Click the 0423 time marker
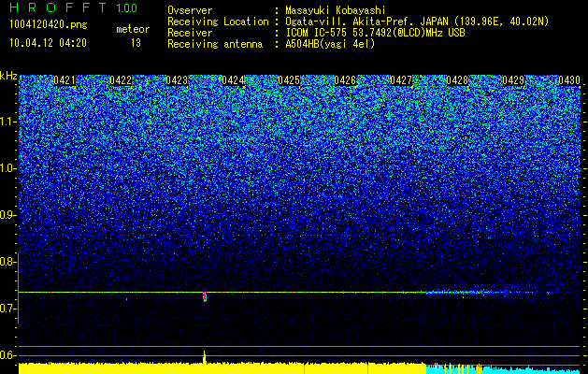 [x=177, y=80]
